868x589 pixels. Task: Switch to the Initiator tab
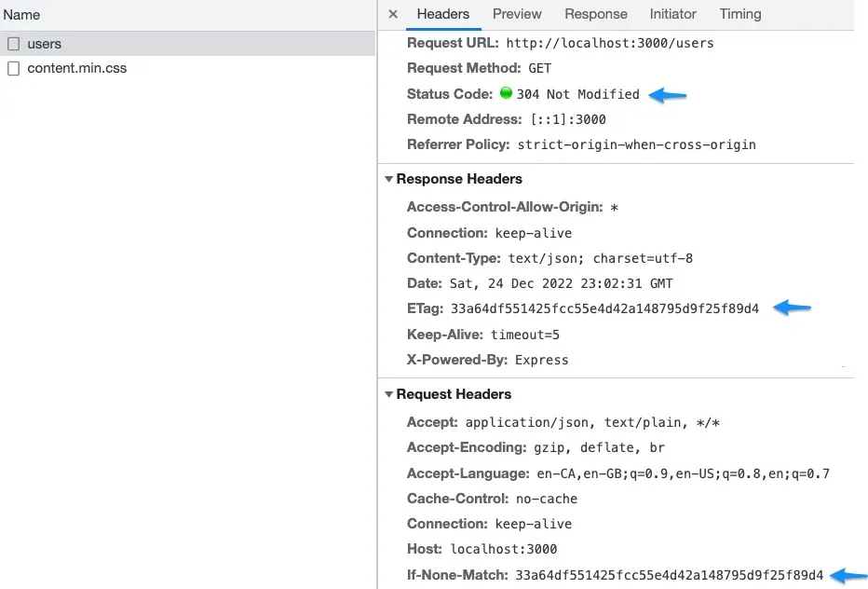[672, 14]
